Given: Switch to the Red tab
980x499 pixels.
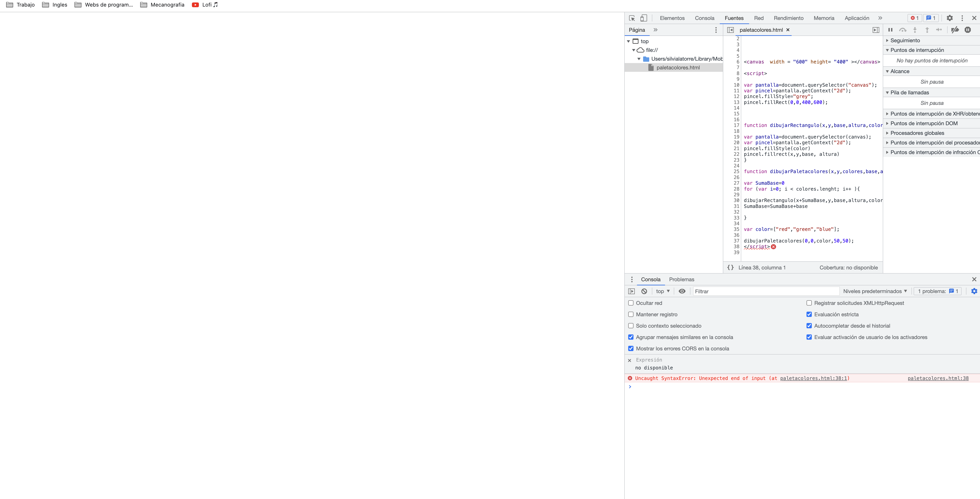Looking at the screenshot, I should click(759, 18).
